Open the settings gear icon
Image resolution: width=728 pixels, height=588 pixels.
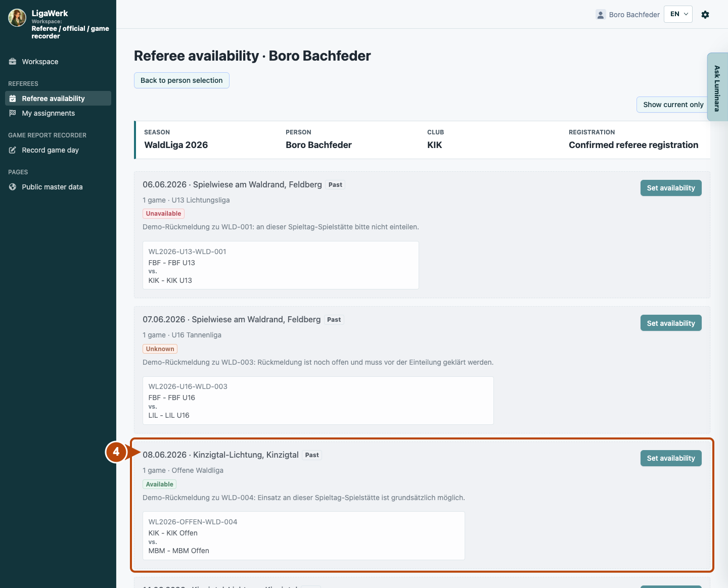705,15
